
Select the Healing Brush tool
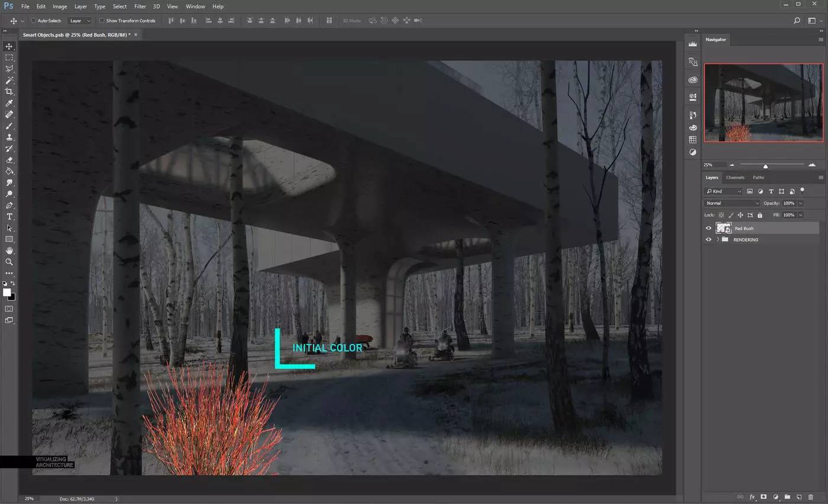coord(9,115)
